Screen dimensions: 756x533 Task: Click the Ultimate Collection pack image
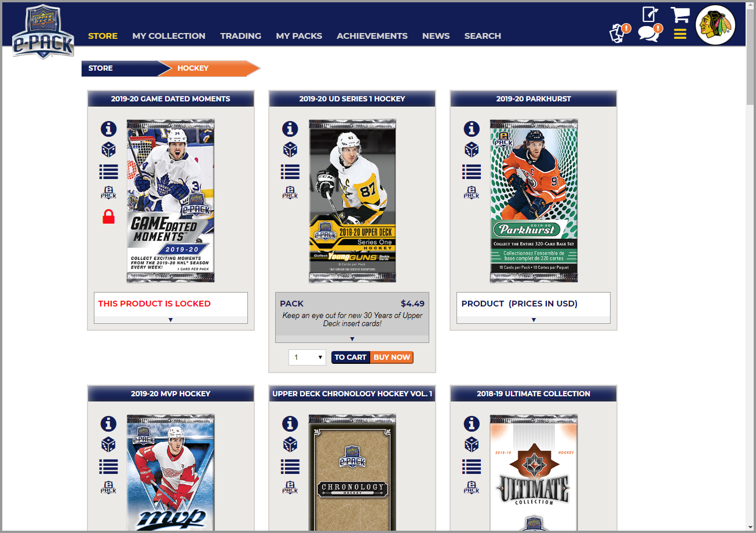pyautogui.click(x=534, y=472)
